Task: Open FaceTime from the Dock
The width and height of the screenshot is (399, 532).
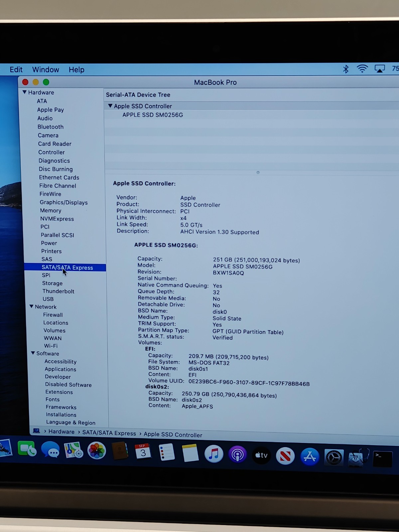Action: click(x=27, y=449)
